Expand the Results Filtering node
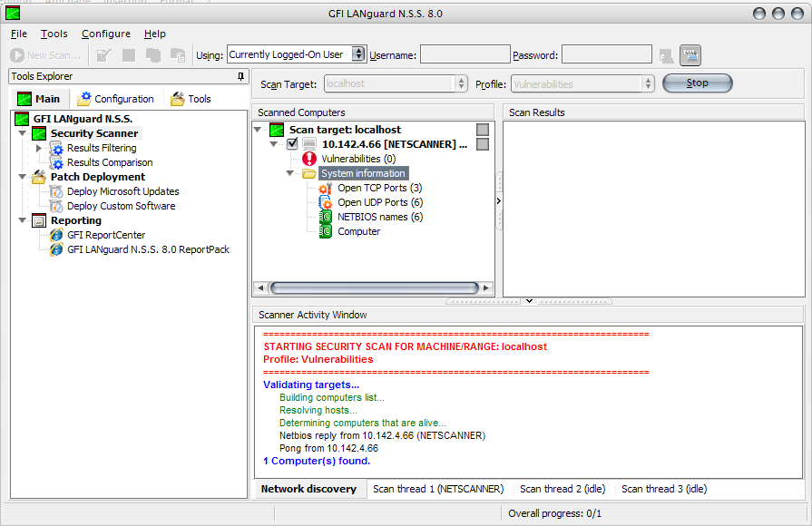The height and width of the screenshot is (526, 812). point(39,148)
